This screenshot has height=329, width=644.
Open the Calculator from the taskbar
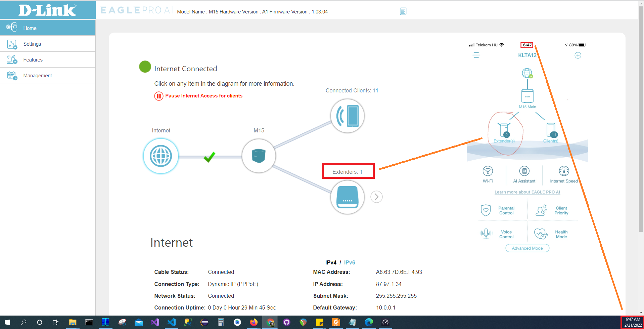(x=221, y=322)
